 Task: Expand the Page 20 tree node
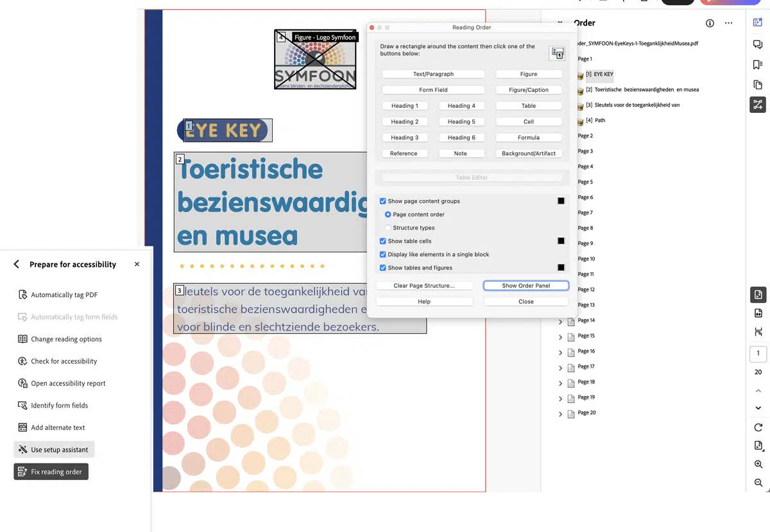tap(560, 413)
